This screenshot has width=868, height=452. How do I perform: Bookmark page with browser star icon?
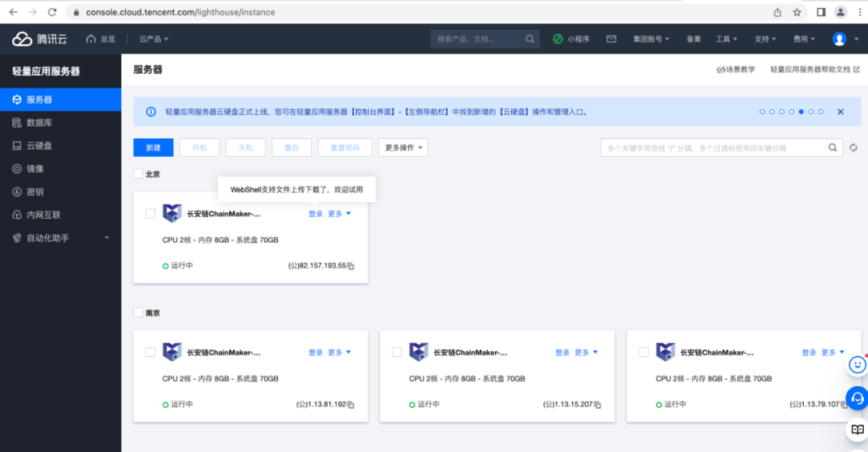tap(796, 12)
